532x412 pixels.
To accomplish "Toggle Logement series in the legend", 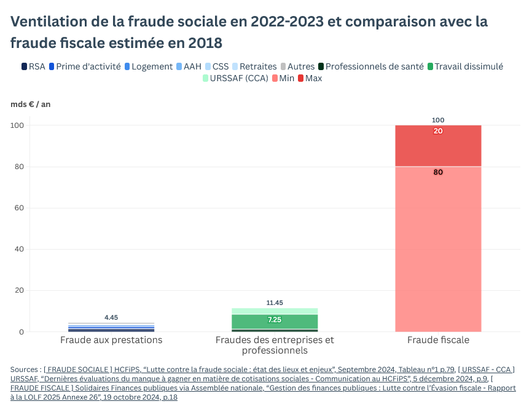I will [127, 66].
